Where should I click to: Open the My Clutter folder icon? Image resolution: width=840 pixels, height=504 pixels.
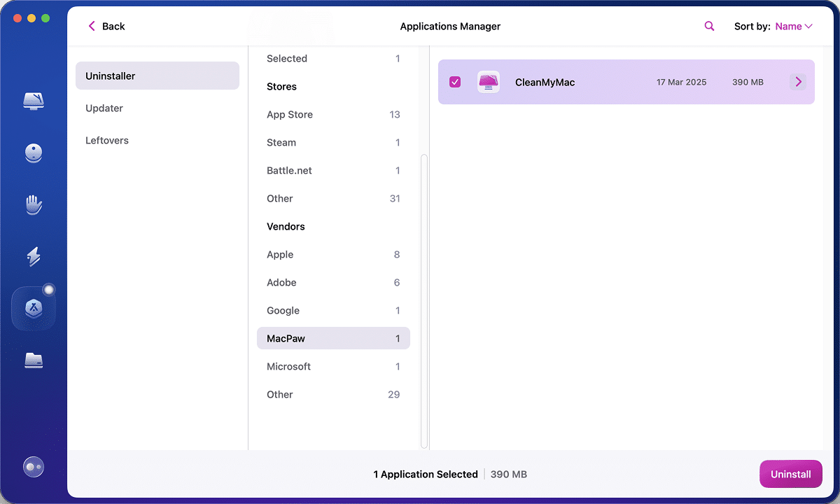(x=34, y=360)
